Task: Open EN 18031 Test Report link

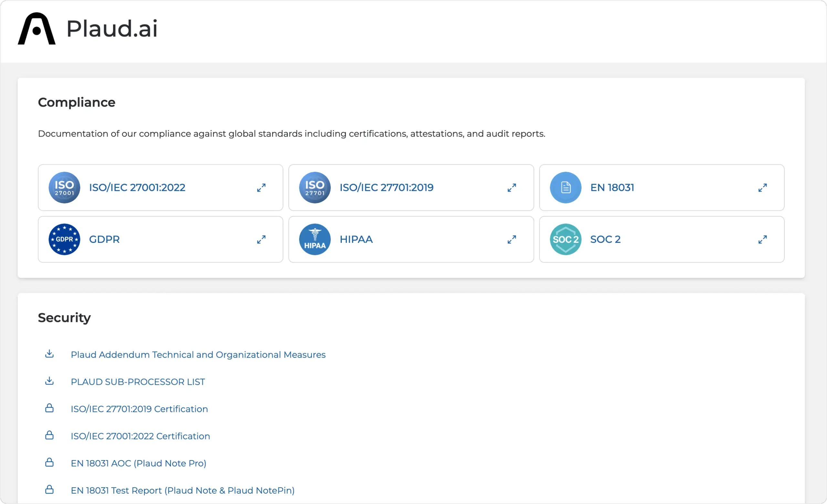Action: point(183,490)
